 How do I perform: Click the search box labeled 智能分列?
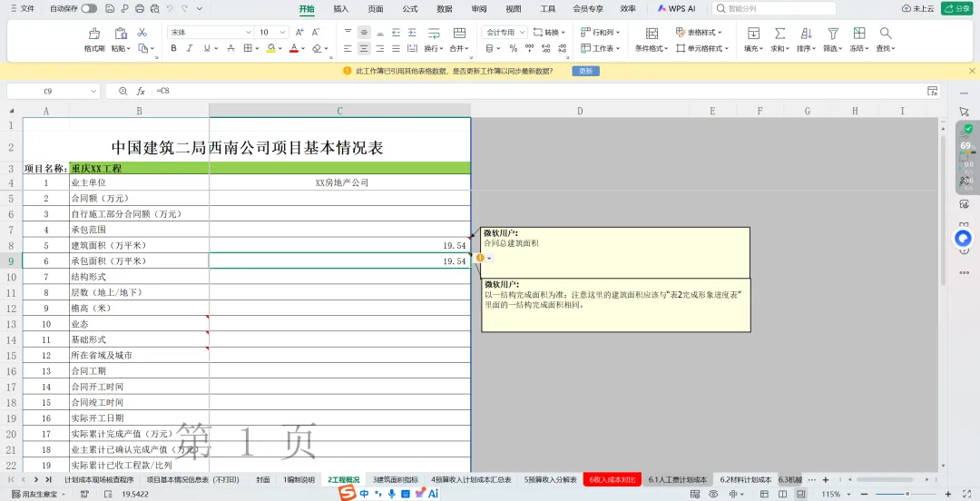point(774,9)
